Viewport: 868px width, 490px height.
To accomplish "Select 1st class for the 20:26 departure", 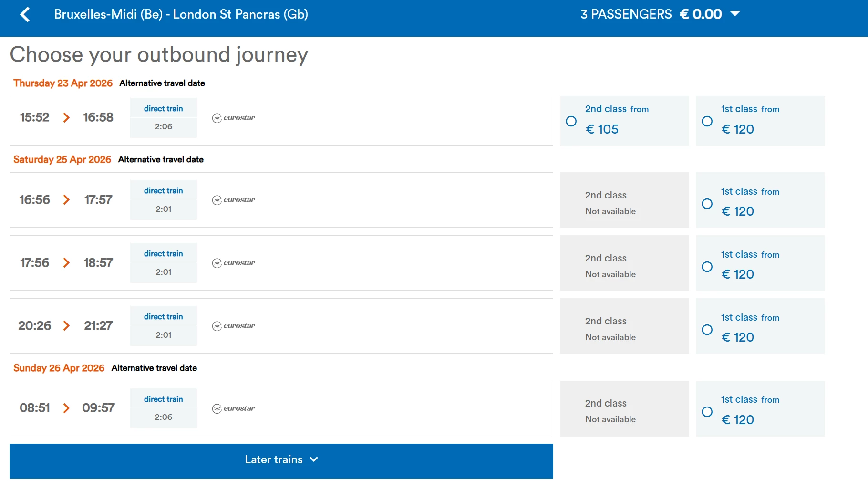I will (x=707, y=330).
